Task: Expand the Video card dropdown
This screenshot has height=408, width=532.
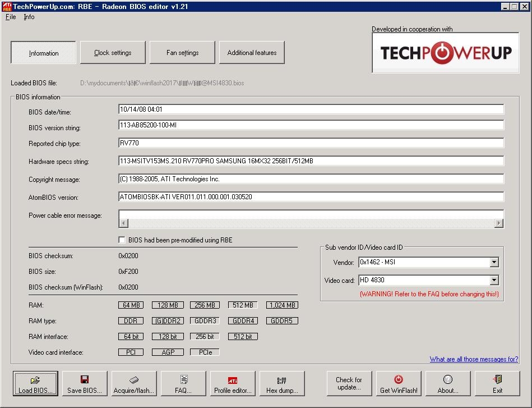Action: pyautogui.click(x=494, y=280)
